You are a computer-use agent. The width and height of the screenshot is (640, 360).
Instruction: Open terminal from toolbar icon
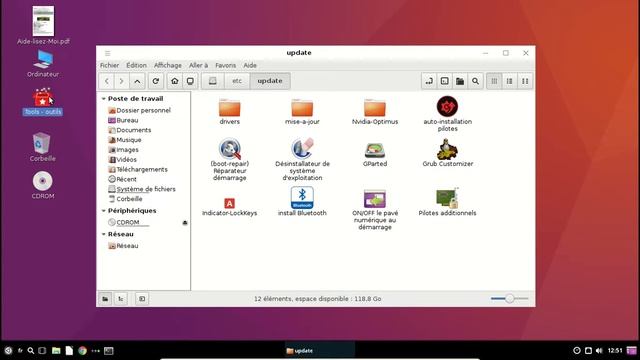click(x=444, y=81)
